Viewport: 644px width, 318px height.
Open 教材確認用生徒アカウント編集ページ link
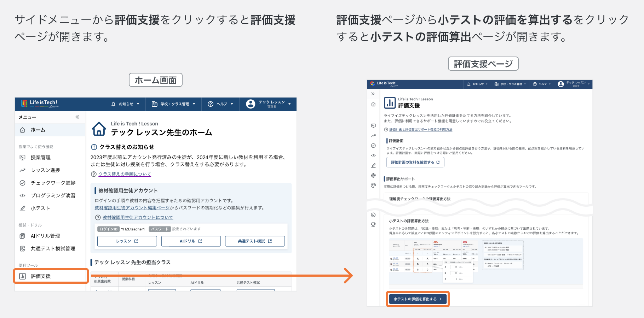click(132, 208)
